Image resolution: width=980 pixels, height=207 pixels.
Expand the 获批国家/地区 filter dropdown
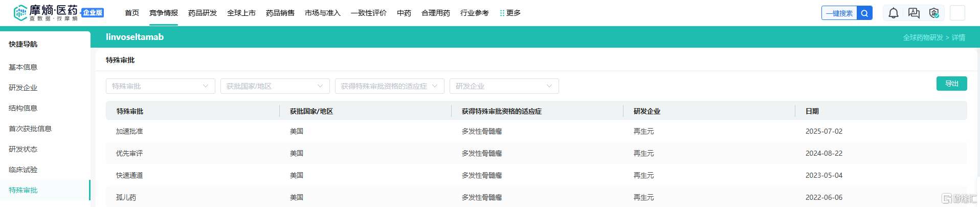pos(275,86)
